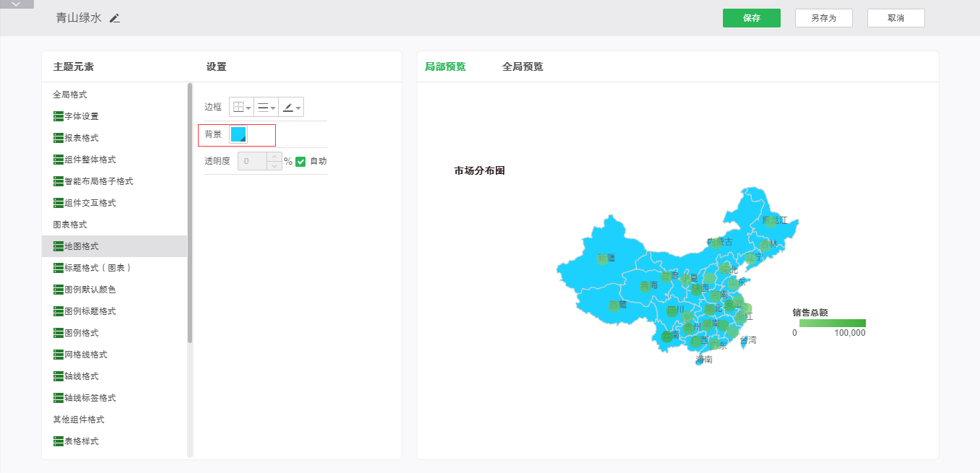Expand the collapsed top bar chevron
Viewport: 980px width, 473px height.
point(17,4)
